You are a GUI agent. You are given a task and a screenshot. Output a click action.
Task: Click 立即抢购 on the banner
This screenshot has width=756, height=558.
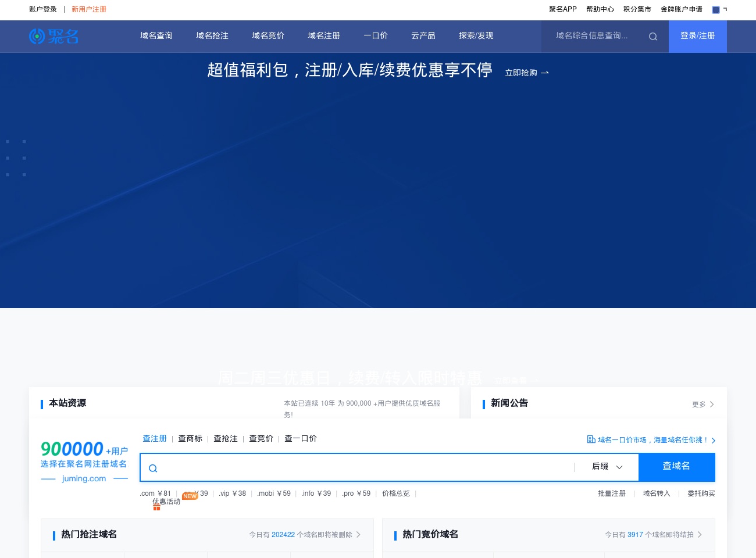tap(521, 73)
